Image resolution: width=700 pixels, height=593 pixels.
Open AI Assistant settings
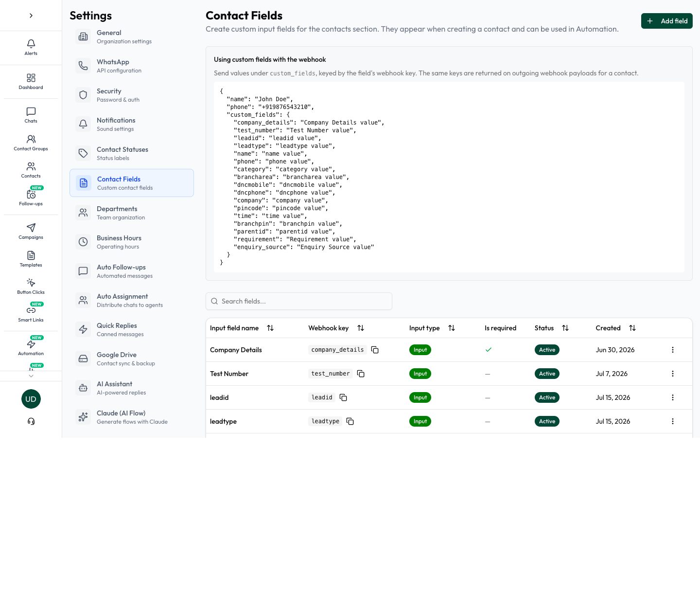tap(132, 388)
